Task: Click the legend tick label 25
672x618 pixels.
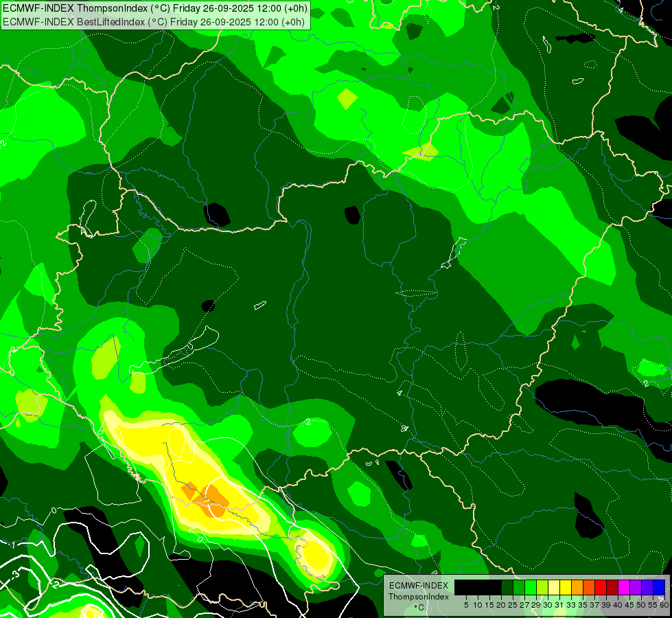Action: pyautogui.click(x=513, y=605)
